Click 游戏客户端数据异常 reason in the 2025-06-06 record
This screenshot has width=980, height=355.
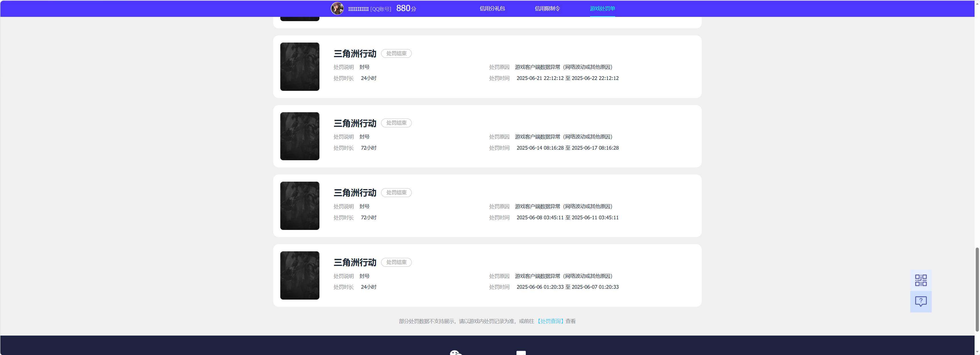tap(564, 276)
